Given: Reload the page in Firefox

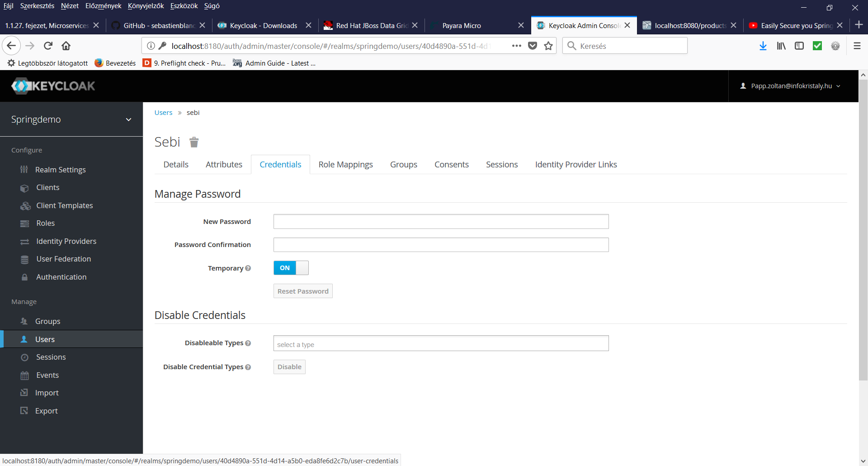Looking at the screenshot, I should 48,46.
